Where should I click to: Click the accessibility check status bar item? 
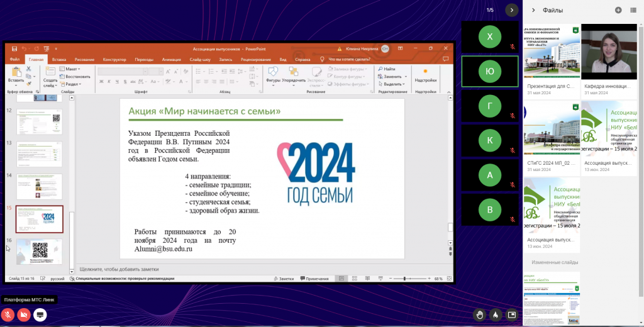click(x=121, y=279)
